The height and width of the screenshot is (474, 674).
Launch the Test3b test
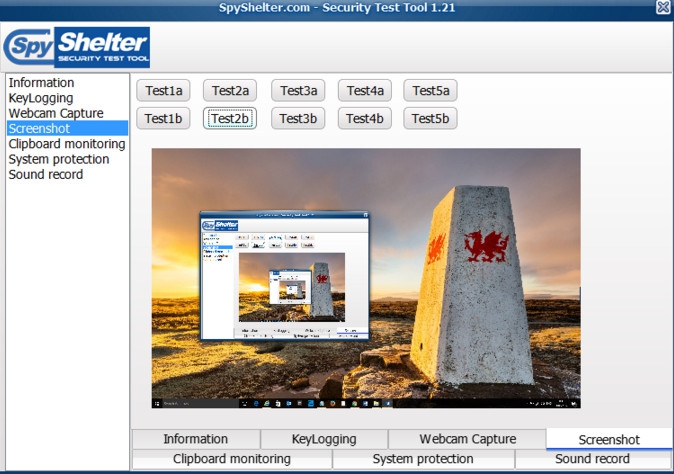pos(298,118)
